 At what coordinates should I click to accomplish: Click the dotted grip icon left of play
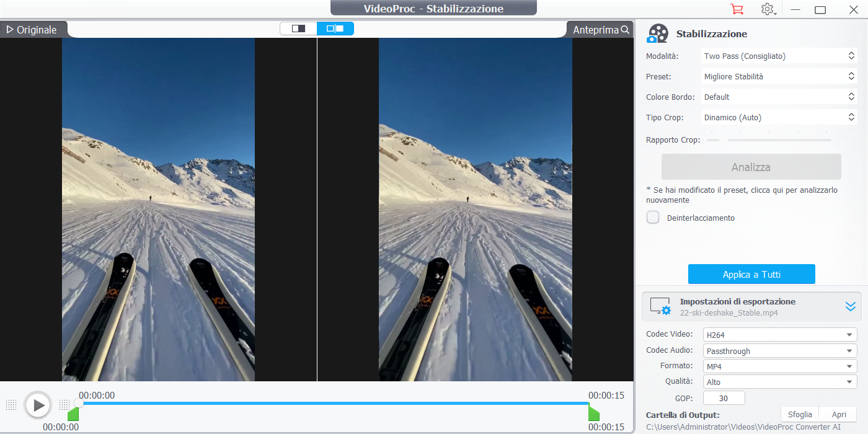[x=11, y=405]
